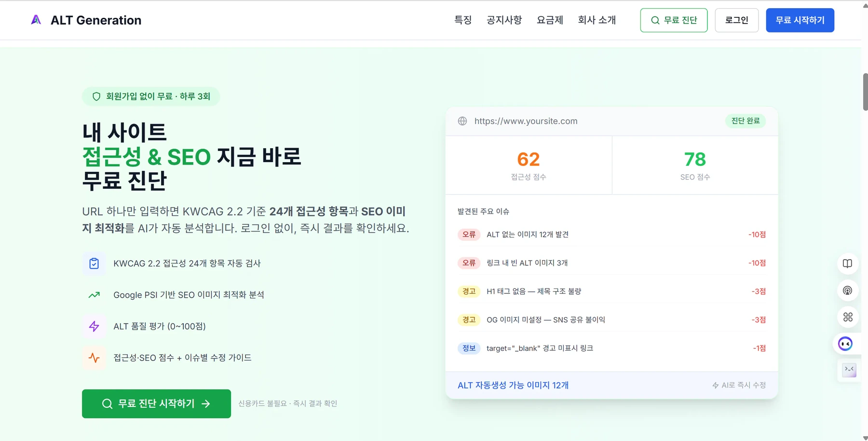Screen dimensions: 868x441
Task: Open the 공지사항 menu item
Action: pyautogui.click(x=504, y=20)
